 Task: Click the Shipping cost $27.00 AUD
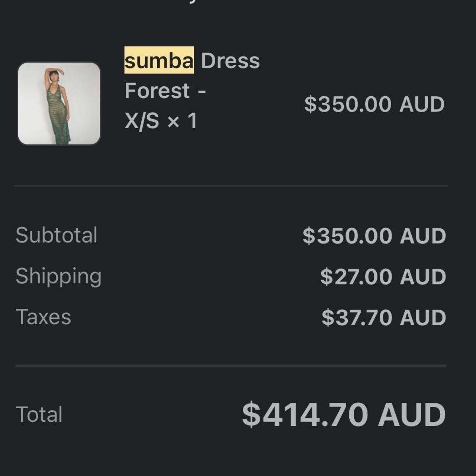(x=383, y=277)
